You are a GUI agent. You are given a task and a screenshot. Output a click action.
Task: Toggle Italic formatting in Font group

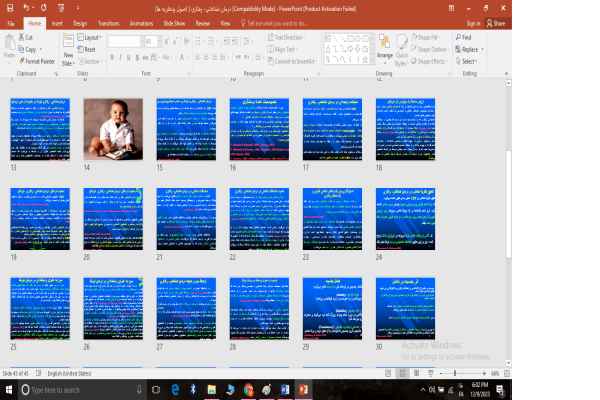point(123,57)
